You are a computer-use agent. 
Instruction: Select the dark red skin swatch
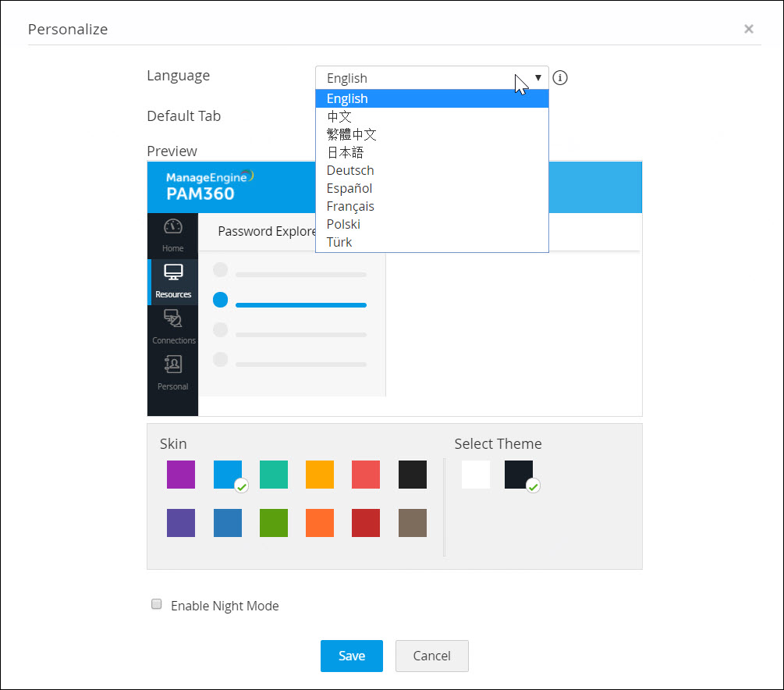point(366,523)
